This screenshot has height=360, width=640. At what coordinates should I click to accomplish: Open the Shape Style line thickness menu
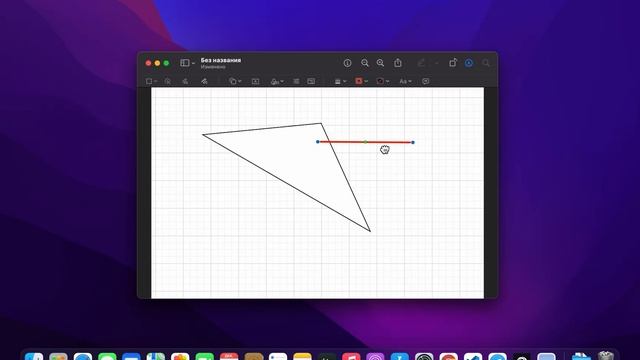340,81
